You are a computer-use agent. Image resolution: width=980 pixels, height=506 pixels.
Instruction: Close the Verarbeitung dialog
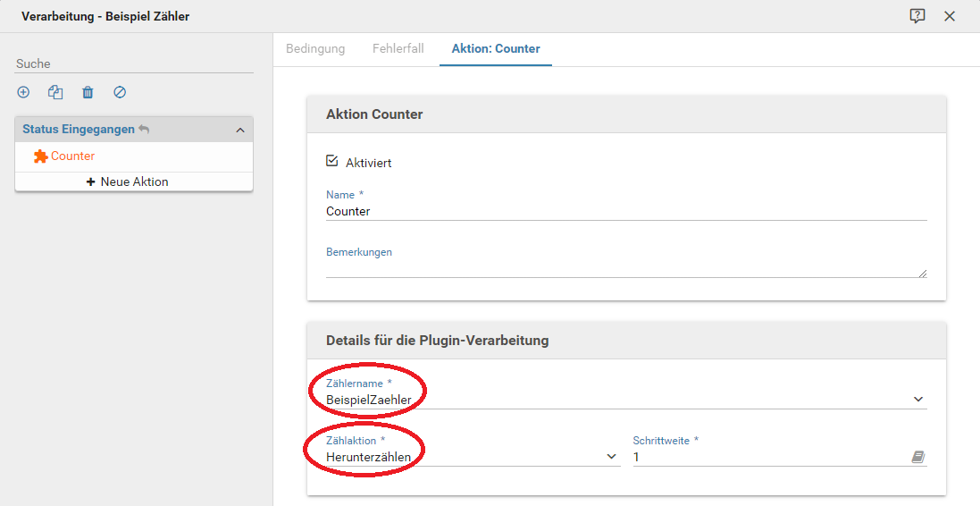coord(950,16)
